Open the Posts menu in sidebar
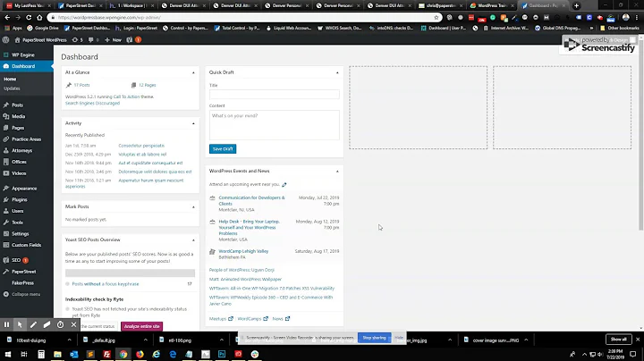Screen dimensions: 644x361 coord(17,105)
